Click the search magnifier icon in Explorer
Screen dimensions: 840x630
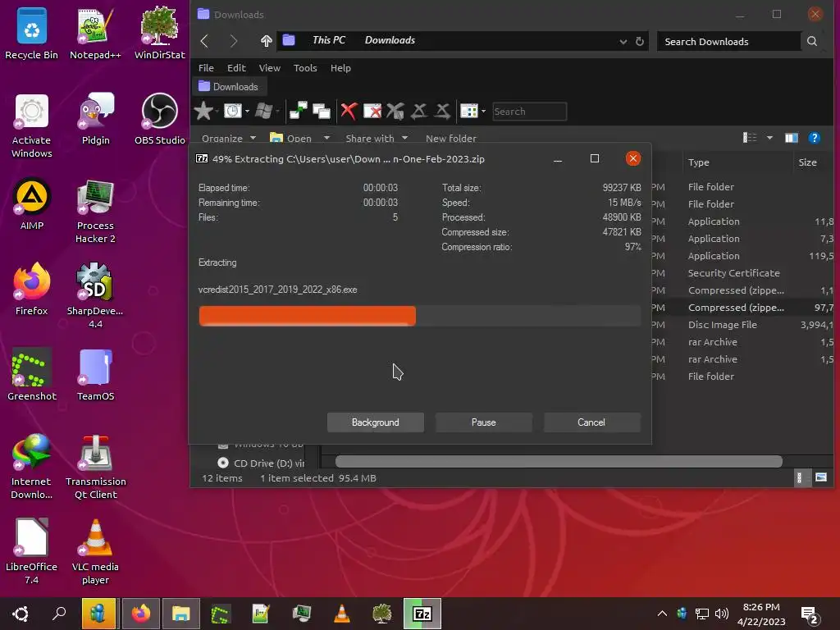point(812,41)
